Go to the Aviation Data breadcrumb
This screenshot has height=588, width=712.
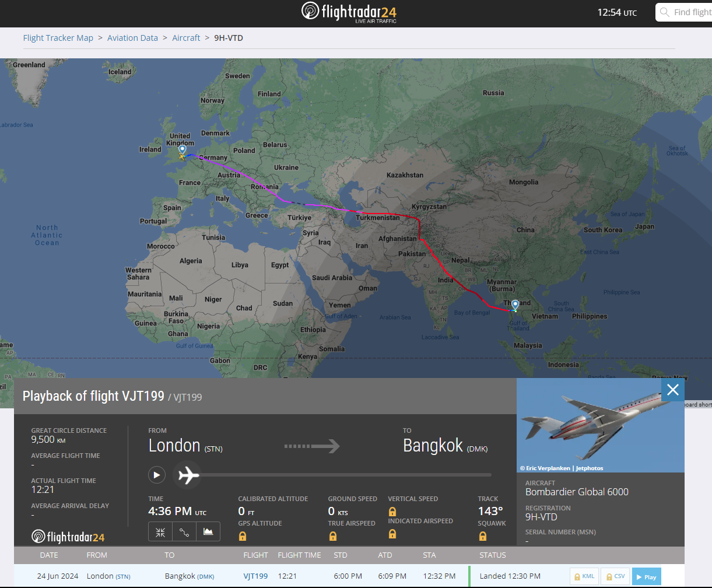132,38
